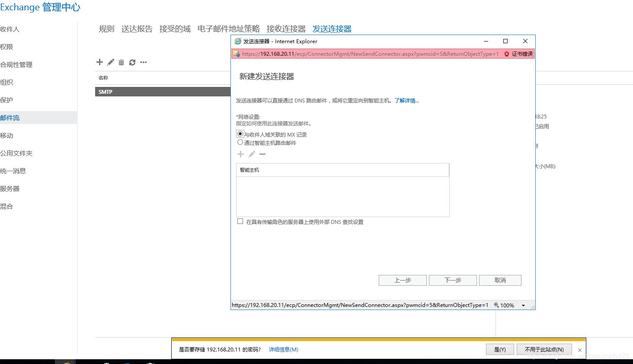Click the zoom magnifier icon in status bar
This screenshot has width=633, height=364.
(x=496, y=305)
